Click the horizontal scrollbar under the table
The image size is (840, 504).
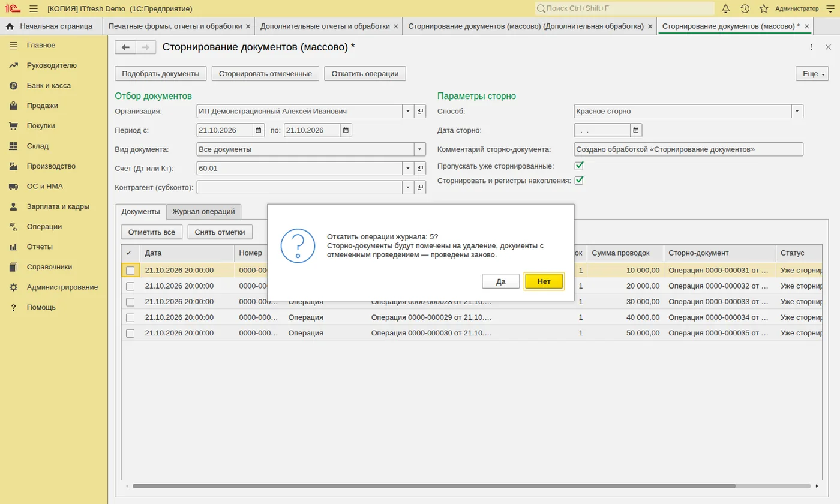[434, 486]
